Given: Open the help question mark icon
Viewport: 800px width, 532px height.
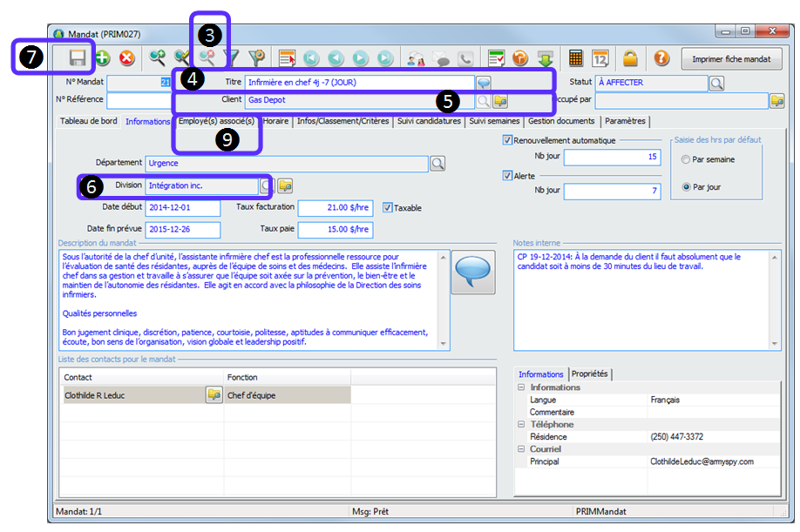Looking at the screenshot, I should click(661, 58).
